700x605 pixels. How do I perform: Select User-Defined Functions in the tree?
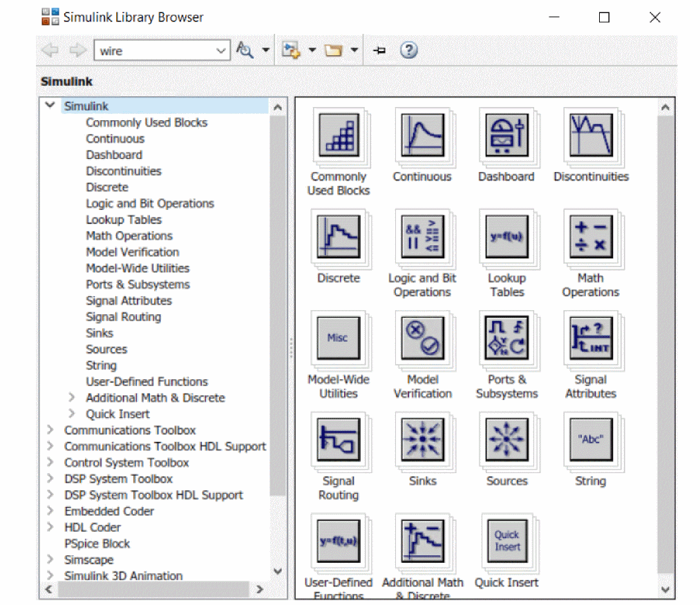point(147,381)
